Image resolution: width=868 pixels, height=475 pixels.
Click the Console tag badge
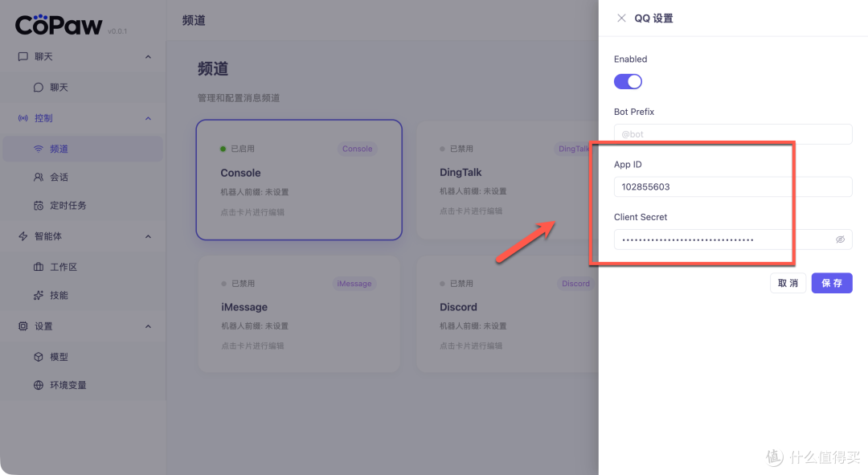pos(357,149)
